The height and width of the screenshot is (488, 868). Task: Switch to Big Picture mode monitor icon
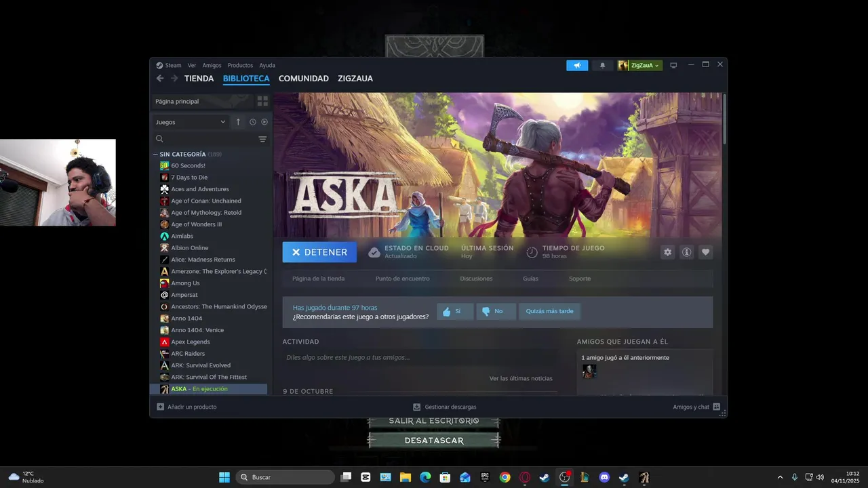coord(673,65)
